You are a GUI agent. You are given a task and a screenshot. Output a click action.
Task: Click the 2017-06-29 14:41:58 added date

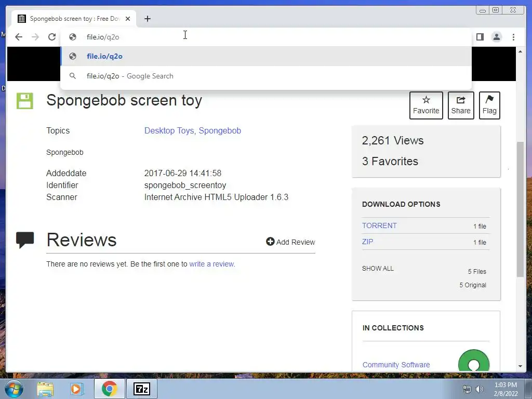click(x=182, y=173)
